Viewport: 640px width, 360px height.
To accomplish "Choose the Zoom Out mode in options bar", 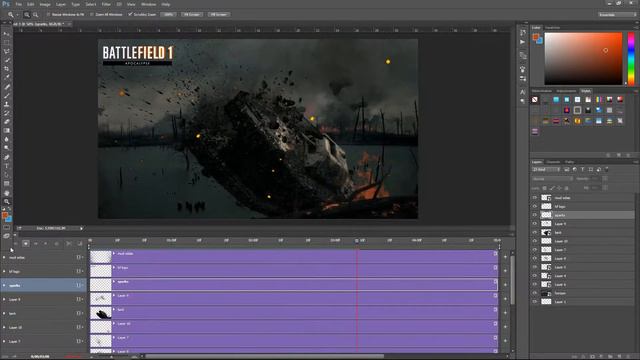I will click(36, 15).
